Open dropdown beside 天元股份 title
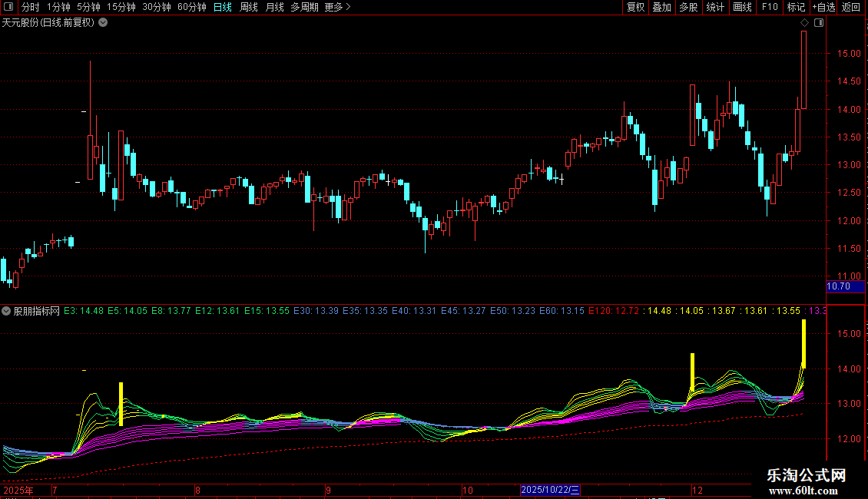 click(103, 23)
